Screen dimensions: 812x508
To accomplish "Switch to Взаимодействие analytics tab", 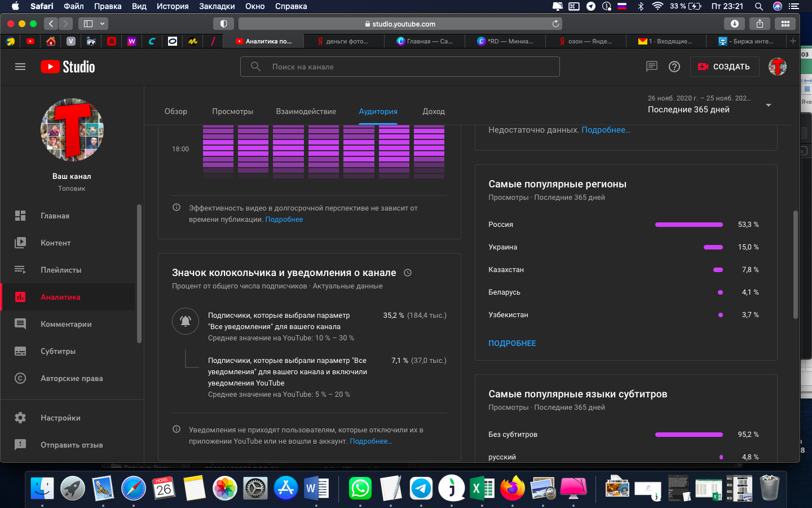I will tap(306, 111).
